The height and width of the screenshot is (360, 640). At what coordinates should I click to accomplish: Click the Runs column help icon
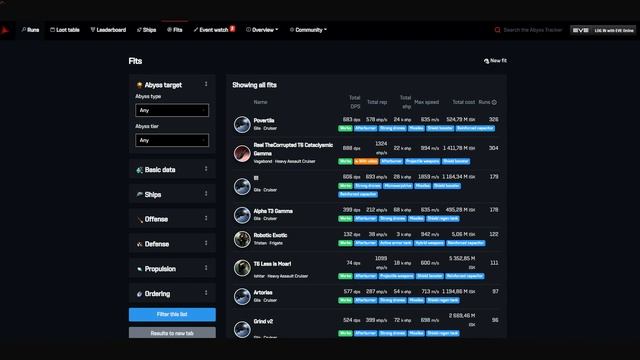tap(494, 102)
